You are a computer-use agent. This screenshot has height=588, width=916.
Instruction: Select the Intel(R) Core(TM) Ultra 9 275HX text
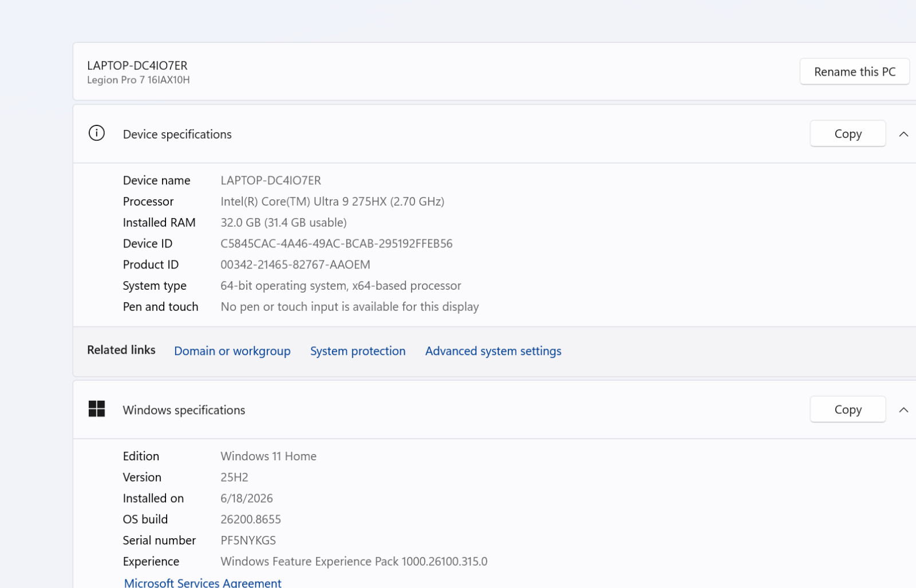tap(332, 202)
